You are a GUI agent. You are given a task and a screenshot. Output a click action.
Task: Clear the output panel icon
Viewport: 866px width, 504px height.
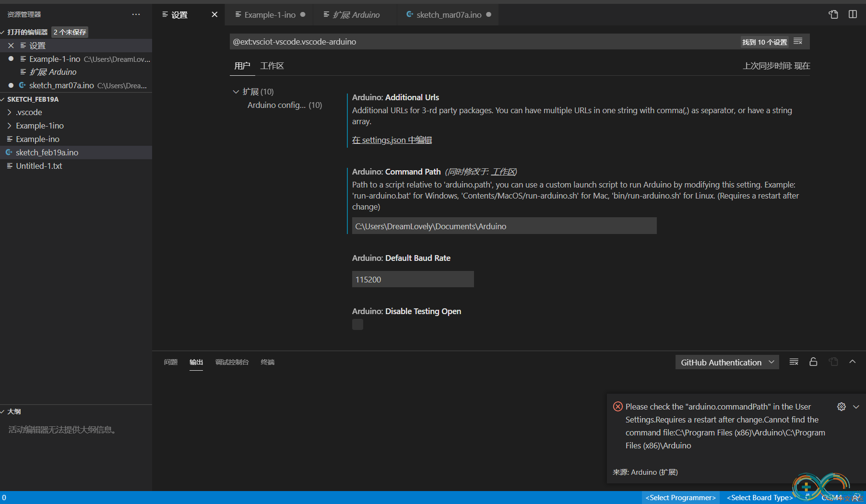tap(794, 362)
